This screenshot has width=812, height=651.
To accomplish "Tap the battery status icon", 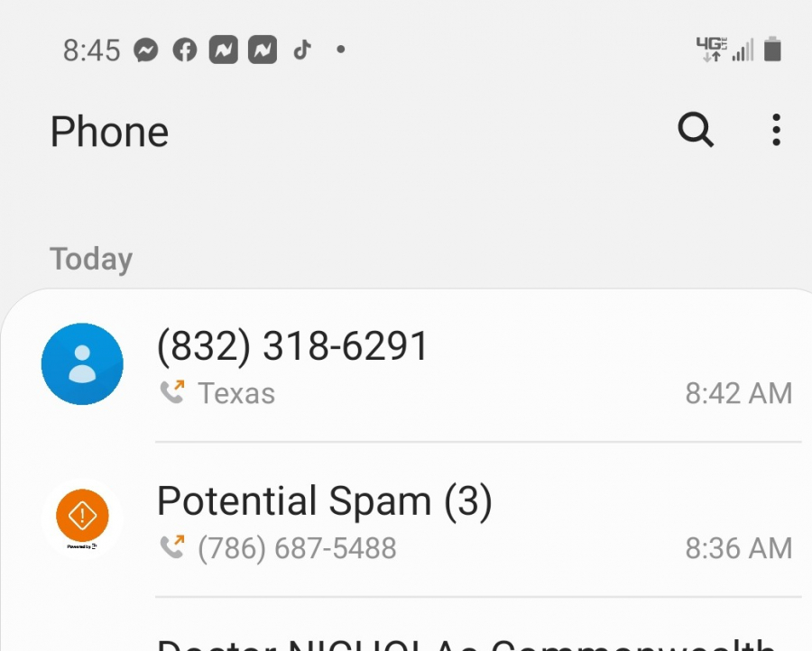I will (772, 50).
